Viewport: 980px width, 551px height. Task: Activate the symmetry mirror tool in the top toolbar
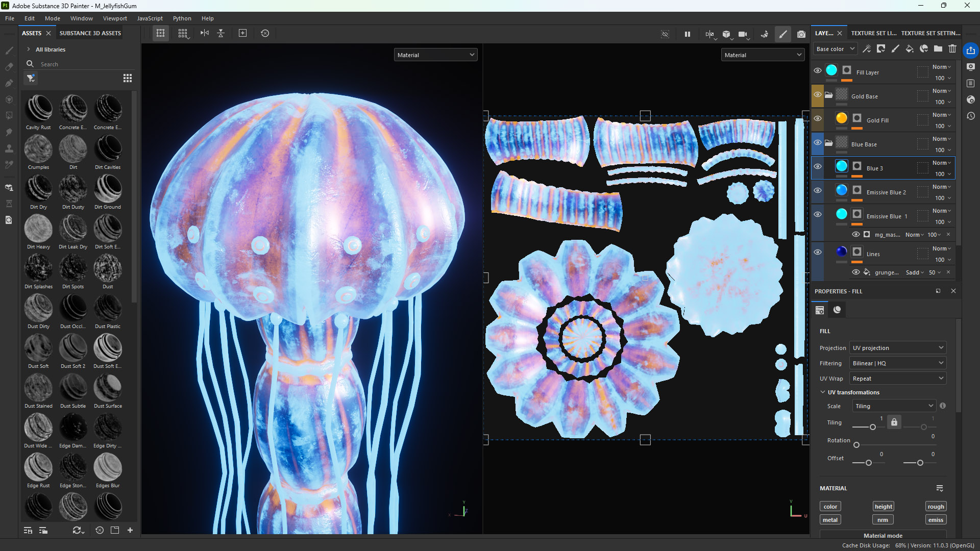point(205,33)
